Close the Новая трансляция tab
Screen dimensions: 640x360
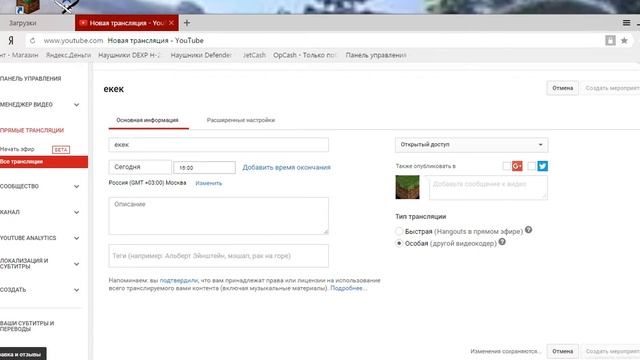171,23
